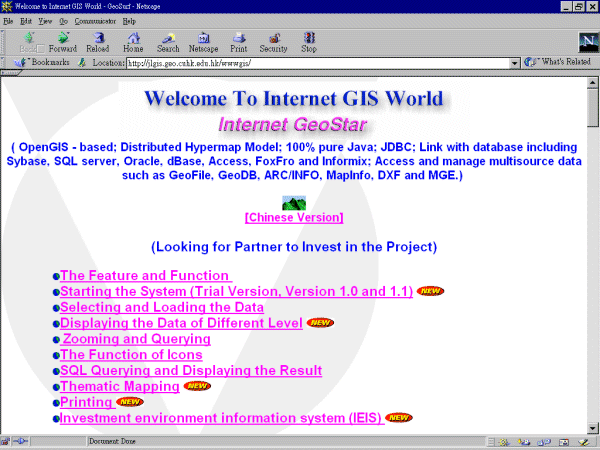Image resolution: width=600 pixels, height=450 pixels.
Task: Click the connection status icon in status bar
Action: pos(20,442)
